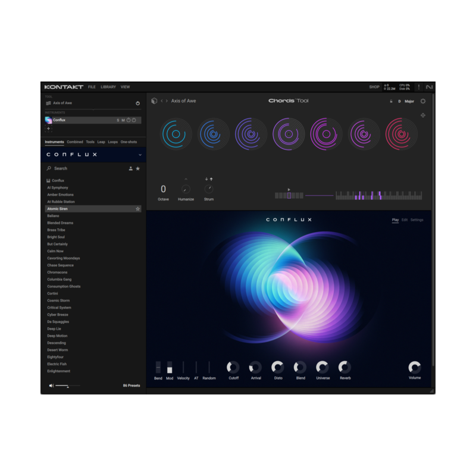This screenshot has width=476, height=476.
Task: Click the Strum knob
Action: (x=209, y=189)
